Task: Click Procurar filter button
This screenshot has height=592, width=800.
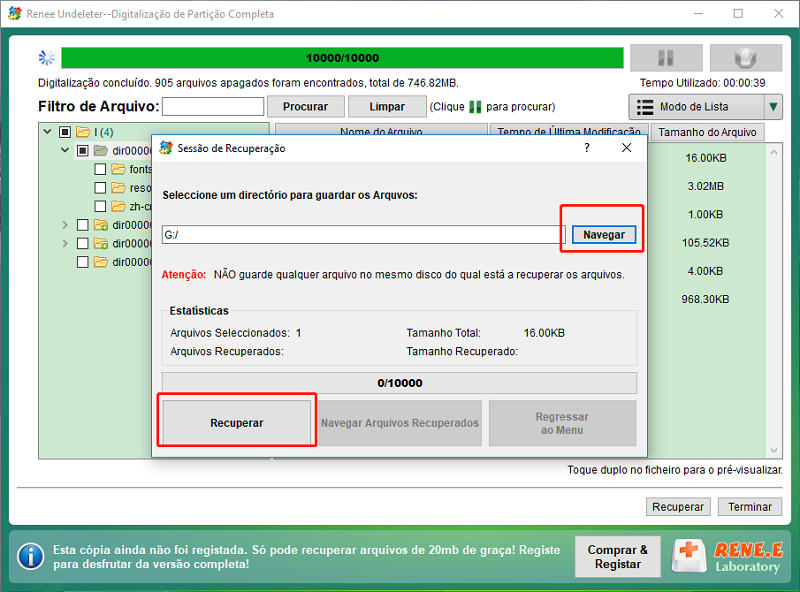Action: point(306,107)
